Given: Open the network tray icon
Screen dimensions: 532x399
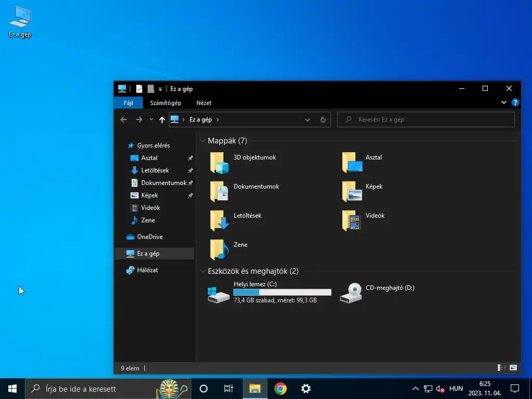Looking at the screenshot, I should point(428,389).
